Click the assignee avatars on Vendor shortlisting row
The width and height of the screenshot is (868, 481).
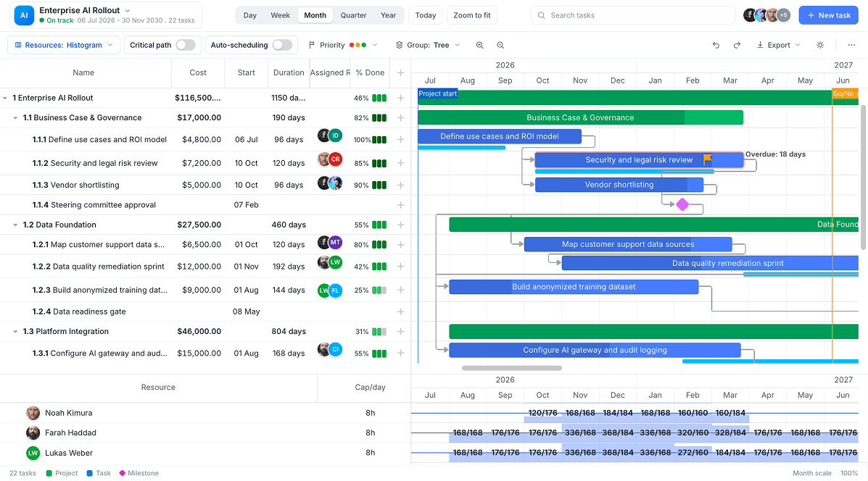pos(330,183)
